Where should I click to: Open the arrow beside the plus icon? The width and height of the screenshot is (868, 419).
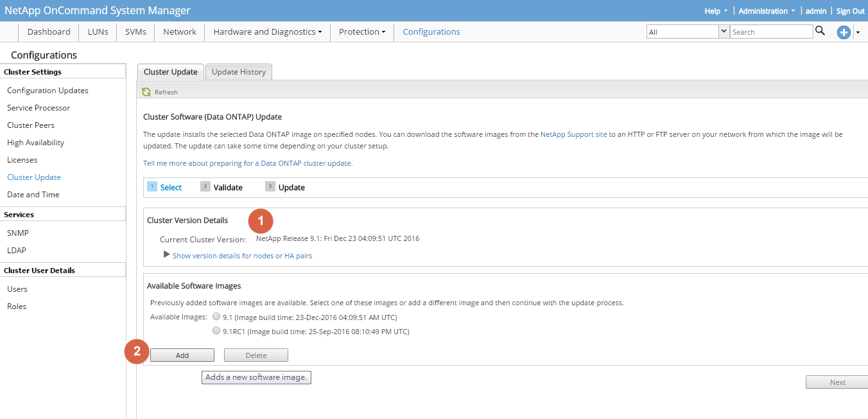(858, 32)
